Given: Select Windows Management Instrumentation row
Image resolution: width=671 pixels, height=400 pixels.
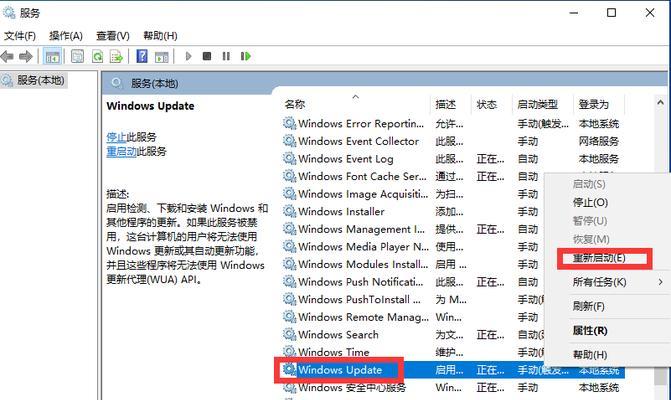Looking at the screenshot, I should pos(413,229).
